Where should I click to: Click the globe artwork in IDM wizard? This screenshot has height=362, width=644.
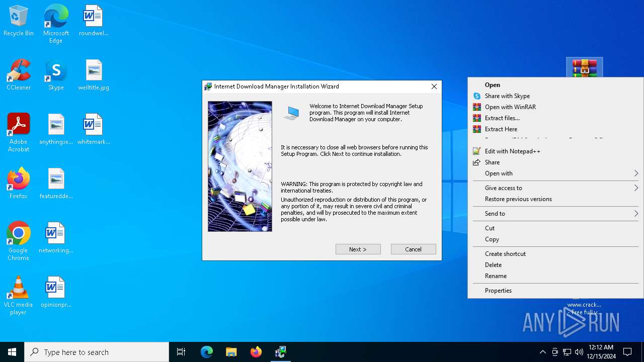pyautogui.click(x=240, y=166)
